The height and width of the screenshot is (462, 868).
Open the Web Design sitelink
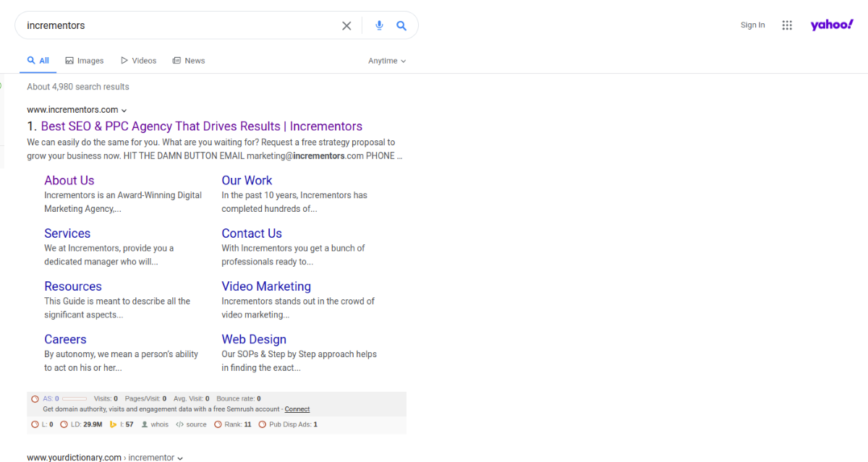tap(254, 339)
